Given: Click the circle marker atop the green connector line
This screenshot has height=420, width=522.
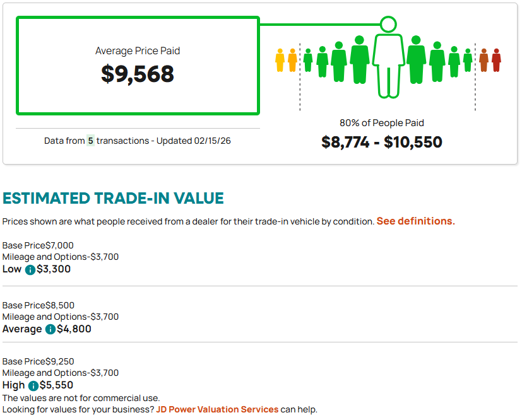Looking at the screenshot, I should click(389, 25).
